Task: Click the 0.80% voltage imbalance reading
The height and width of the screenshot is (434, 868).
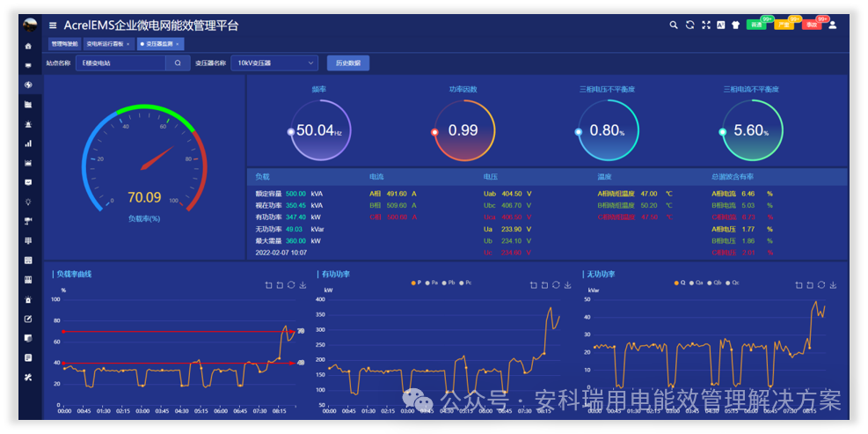Action: pyautogui.click(x=608, y=131)
